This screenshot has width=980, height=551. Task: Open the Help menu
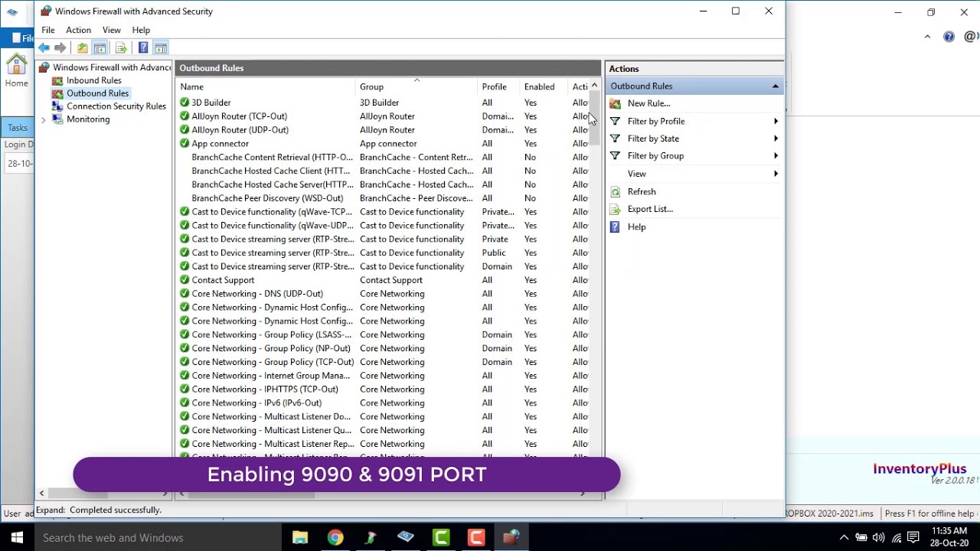pos(141,30)
